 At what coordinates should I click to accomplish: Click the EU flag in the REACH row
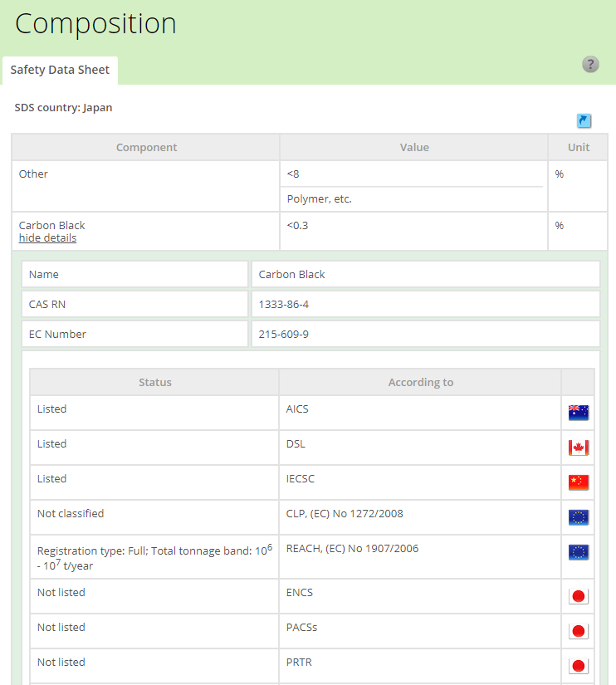(x=578, y=552)
